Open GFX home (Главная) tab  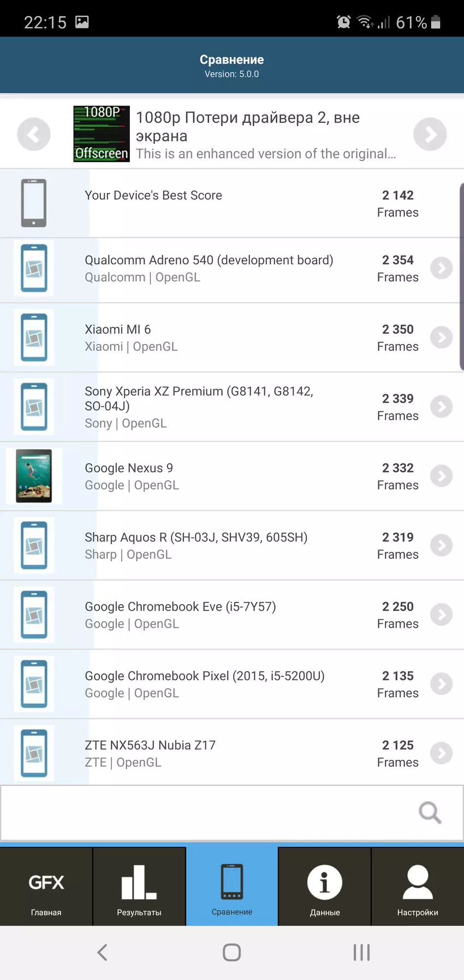pyautogui.click(x=46, y=887)
